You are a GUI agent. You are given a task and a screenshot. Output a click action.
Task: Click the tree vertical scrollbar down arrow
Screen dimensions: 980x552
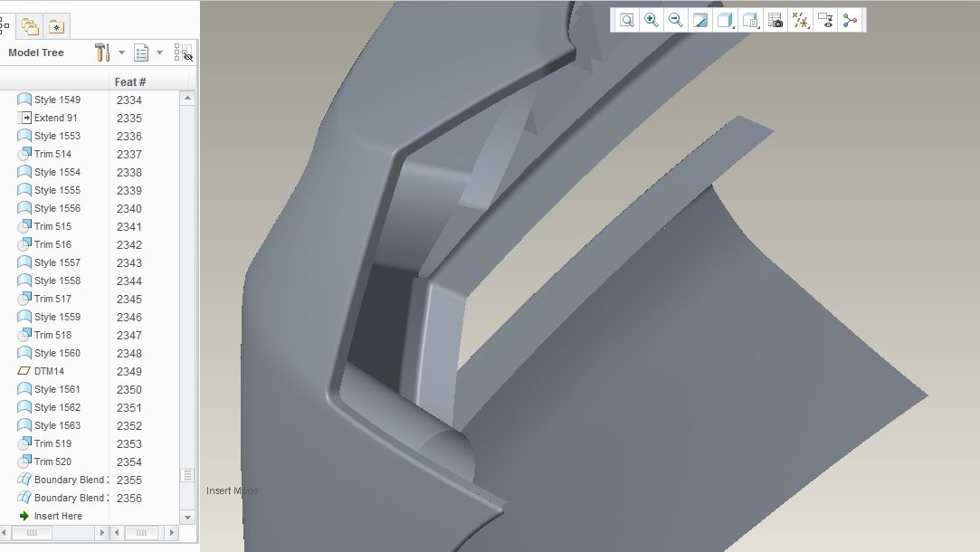[187, 517]
